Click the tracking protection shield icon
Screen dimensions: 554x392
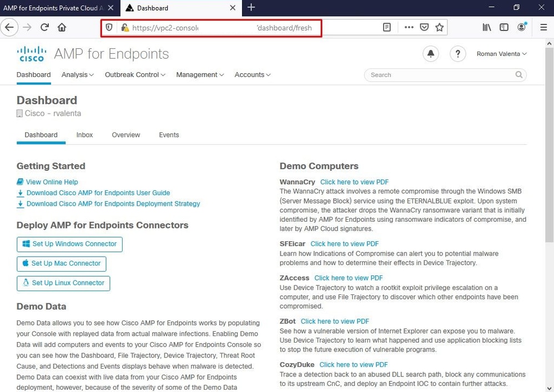click(109, 28)
